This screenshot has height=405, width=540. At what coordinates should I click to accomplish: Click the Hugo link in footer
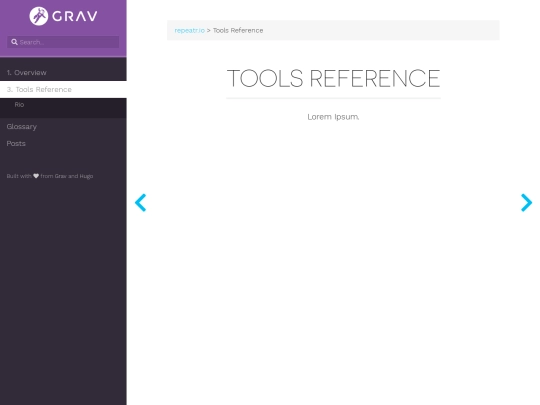pyautogui.click(x=86, y=176)
